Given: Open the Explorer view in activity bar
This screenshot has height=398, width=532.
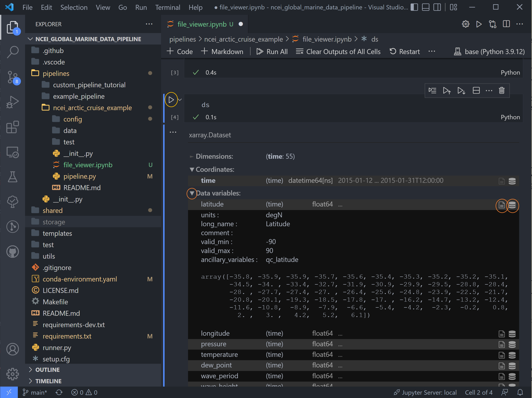Looking at the screenshot, I should 12,27.
